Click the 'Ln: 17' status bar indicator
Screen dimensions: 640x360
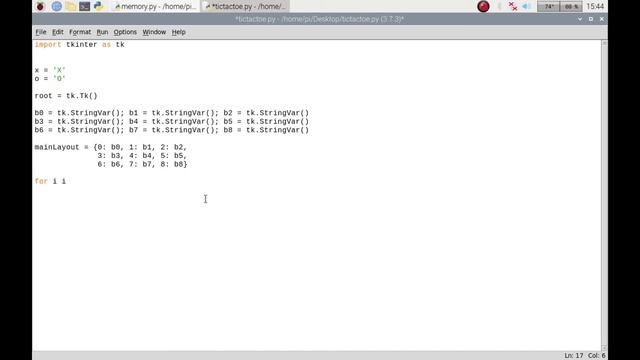tap(573, 356)
